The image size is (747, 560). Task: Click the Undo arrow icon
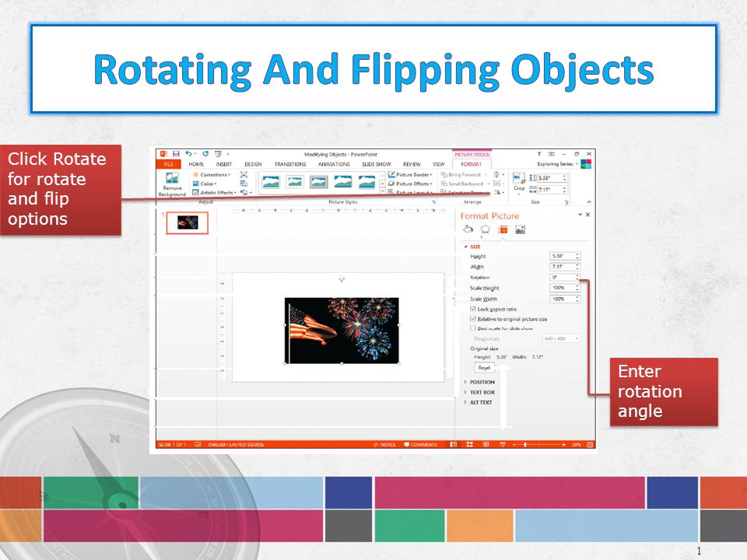(x=188, y=154)
